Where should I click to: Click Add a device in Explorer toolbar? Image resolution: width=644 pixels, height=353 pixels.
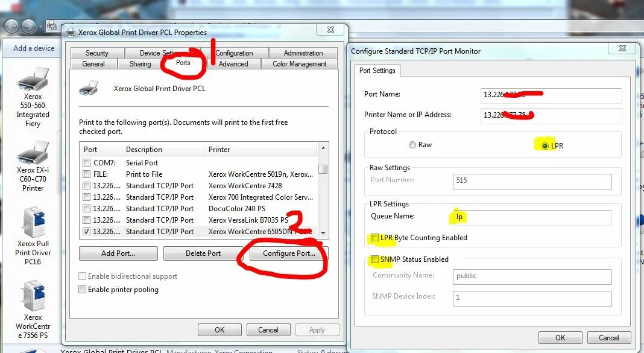[34, 48]
